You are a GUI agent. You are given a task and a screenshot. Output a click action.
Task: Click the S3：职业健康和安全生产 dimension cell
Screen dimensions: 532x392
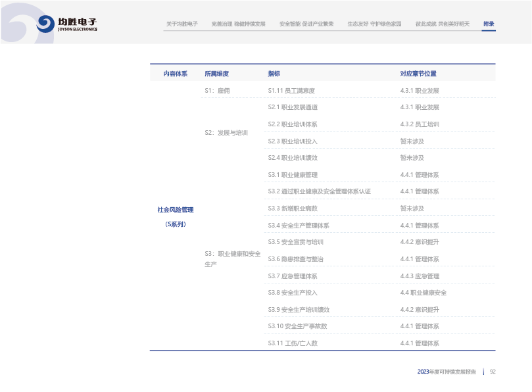232,258
